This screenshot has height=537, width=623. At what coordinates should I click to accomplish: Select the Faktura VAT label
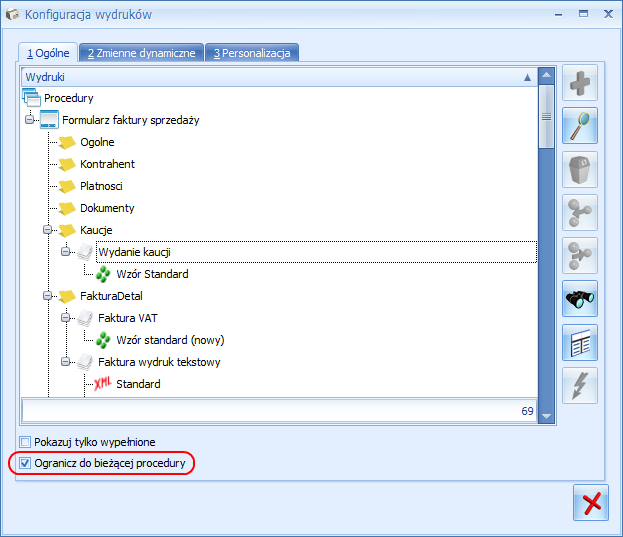click(x=128, y=318)
